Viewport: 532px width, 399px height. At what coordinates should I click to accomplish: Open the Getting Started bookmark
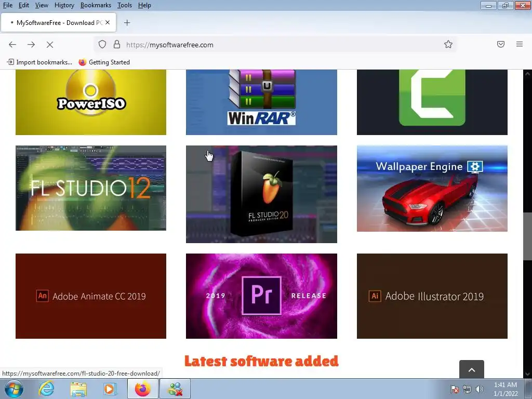(104, 62)
